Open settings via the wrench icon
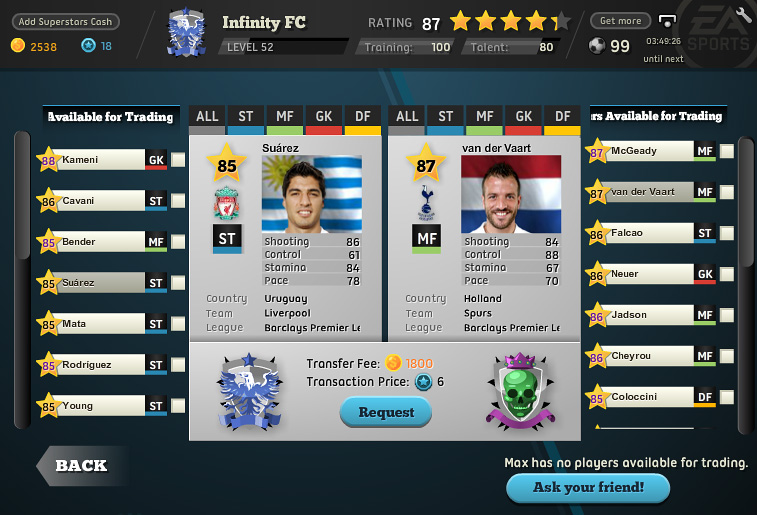Viewport: 757px width, 515px height. click(x=743, y=14)
